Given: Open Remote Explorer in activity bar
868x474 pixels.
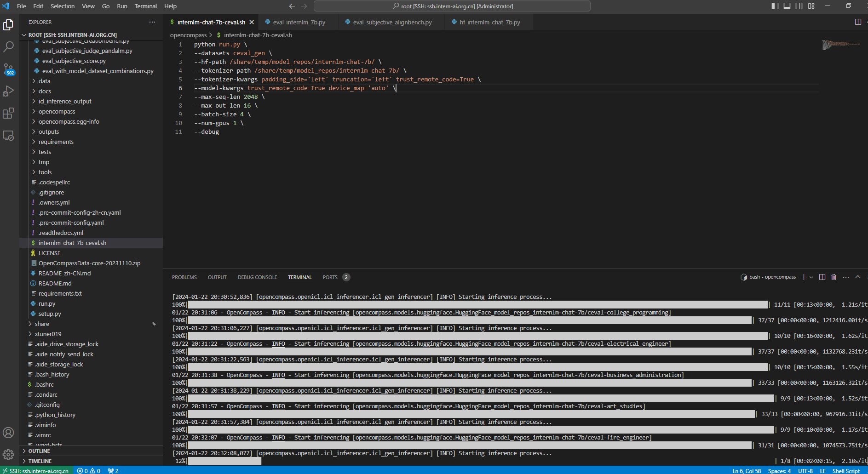Looking at the screenshot, I should click(8, 136).
